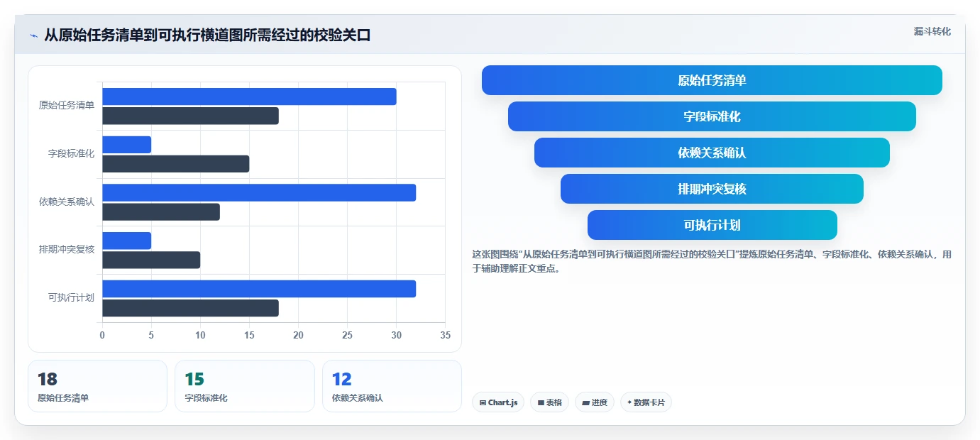
Task: Open the data card showing 12
Action: (392, 386)
